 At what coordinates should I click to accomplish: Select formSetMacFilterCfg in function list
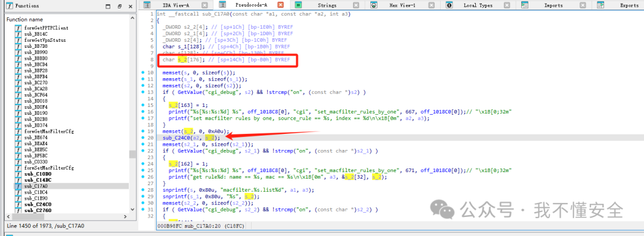[49, 168]
